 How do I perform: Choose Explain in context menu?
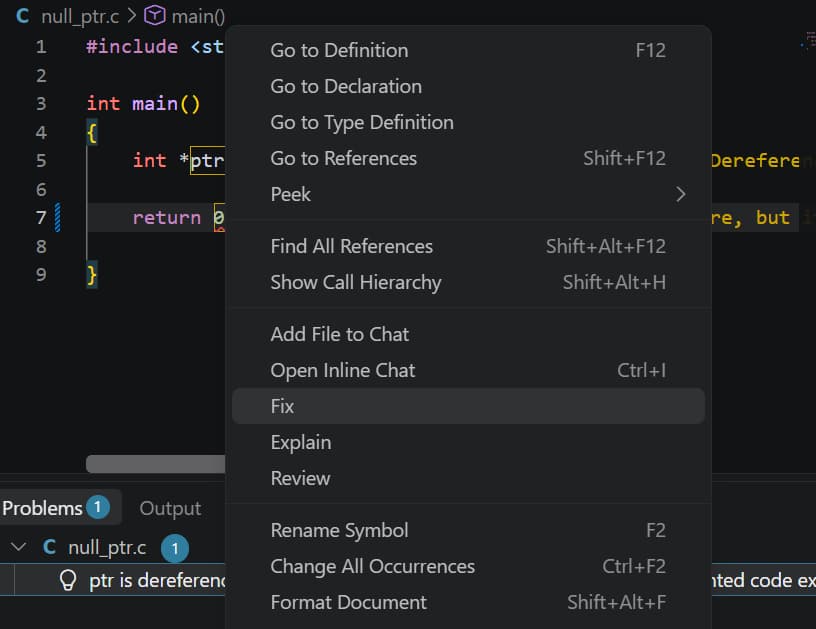[468, 442]
